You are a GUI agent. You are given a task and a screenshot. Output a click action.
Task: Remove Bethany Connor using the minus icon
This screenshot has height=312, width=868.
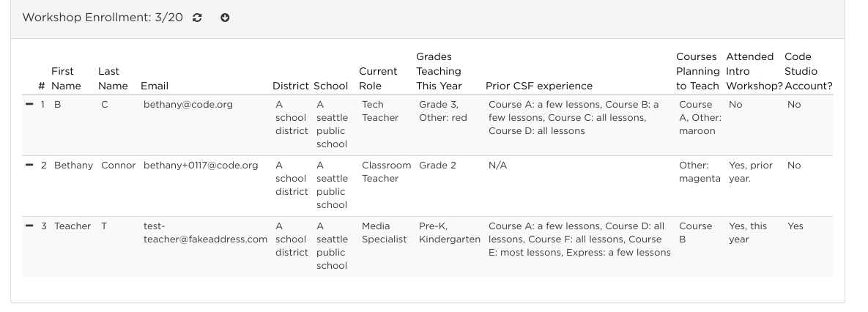click(x=29, y=165)
